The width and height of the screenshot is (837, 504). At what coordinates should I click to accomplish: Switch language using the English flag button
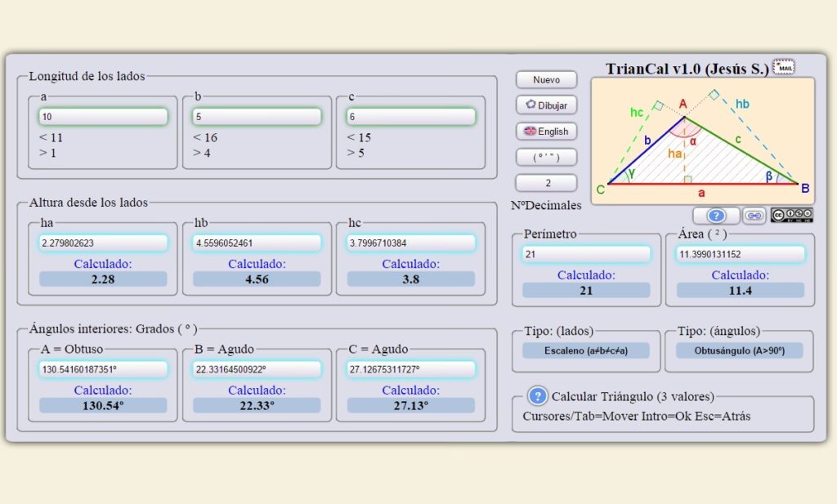(x=546, y=132)
